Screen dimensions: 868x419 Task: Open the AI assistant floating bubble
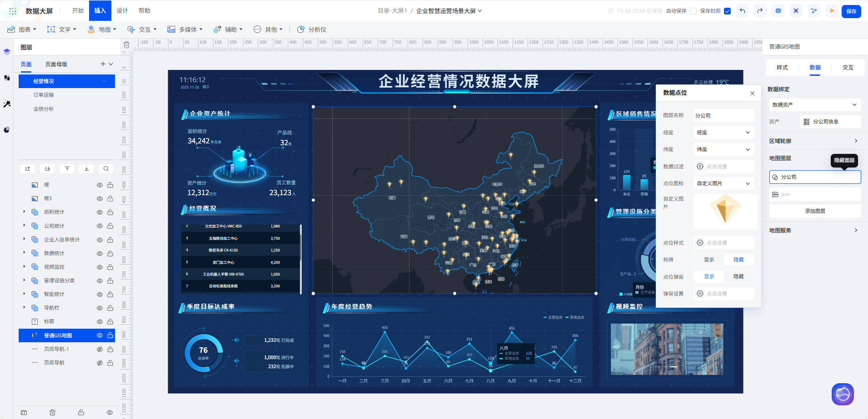click(x=842, y=394)
